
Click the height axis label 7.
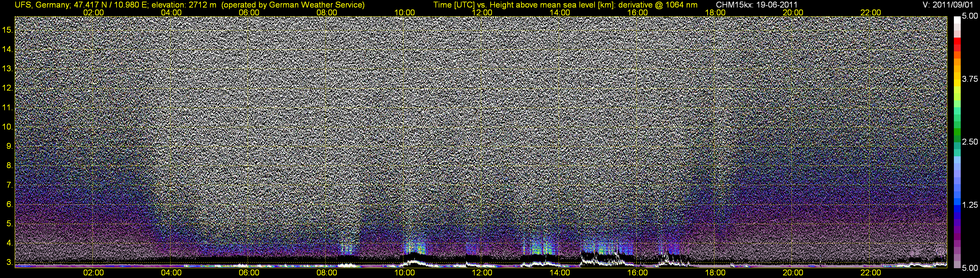(9, 185)
